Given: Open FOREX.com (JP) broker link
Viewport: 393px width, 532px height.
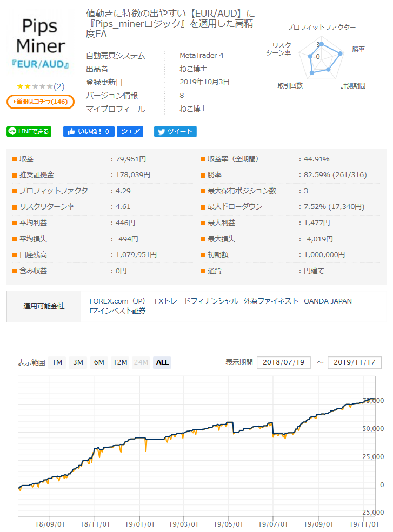Looking at the screenshot, I should click(x=117, y=301).
